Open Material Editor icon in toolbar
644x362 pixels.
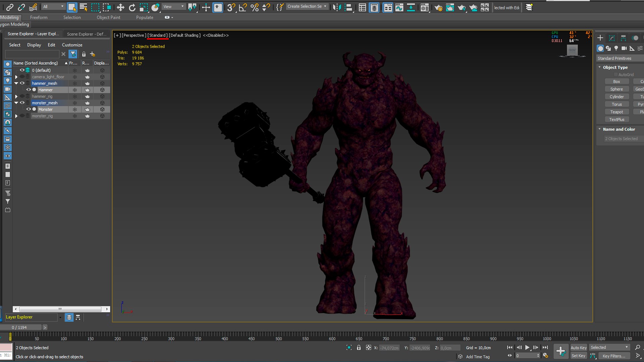pos(425,7)
